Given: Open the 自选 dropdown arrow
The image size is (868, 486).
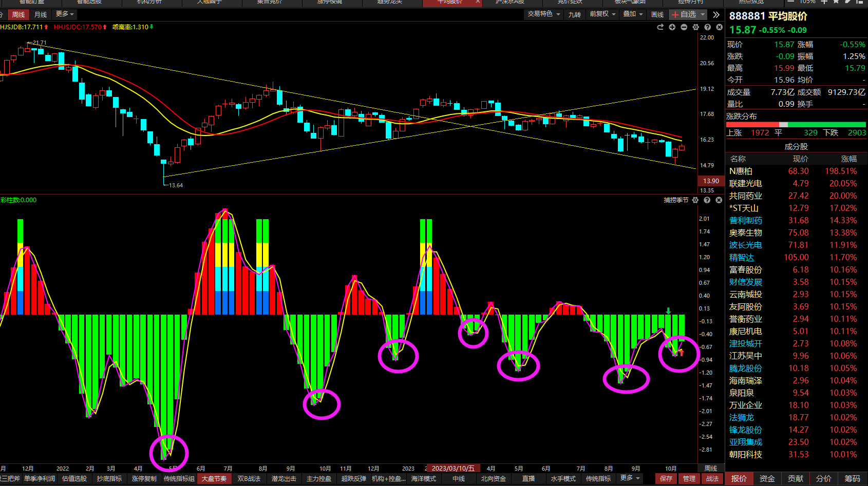Looking at the screenshot, I should coord(703,14).
